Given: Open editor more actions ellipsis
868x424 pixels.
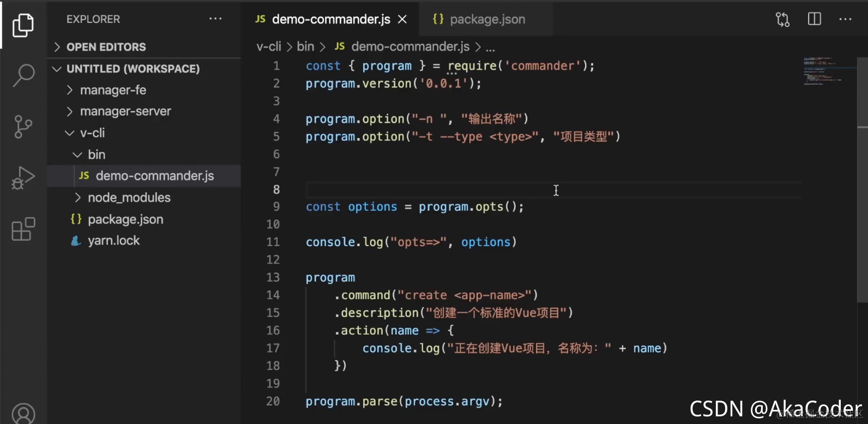Looking at the screenshot, I should click(845, 19).
